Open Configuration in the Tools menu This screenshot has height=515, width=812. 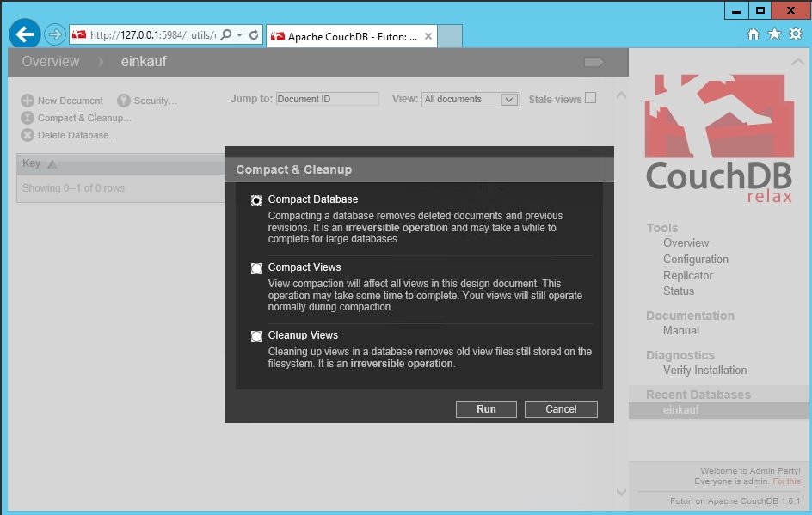pos(695,259)
